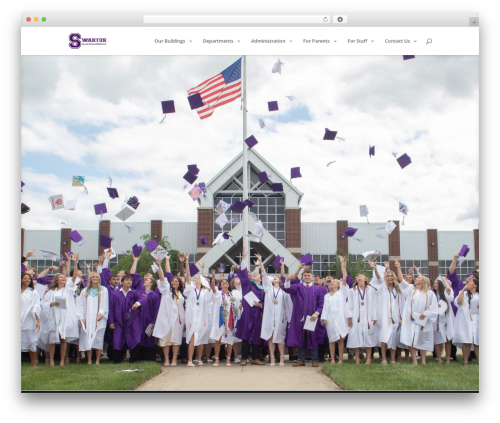Open the Our Buildings menu
The height and width of the screenshot is (423, 500).
[x=170, y=41]
